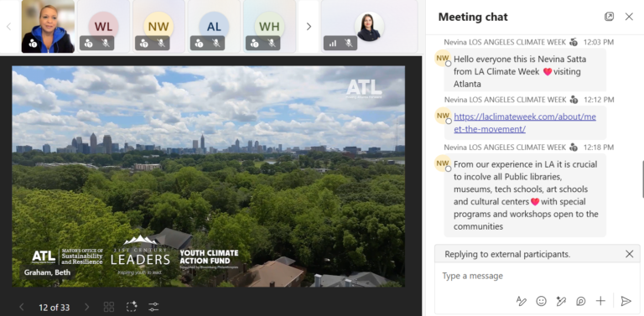
Task: Click the shared slide with Atlanta skyline
Action: click(208, 177)
